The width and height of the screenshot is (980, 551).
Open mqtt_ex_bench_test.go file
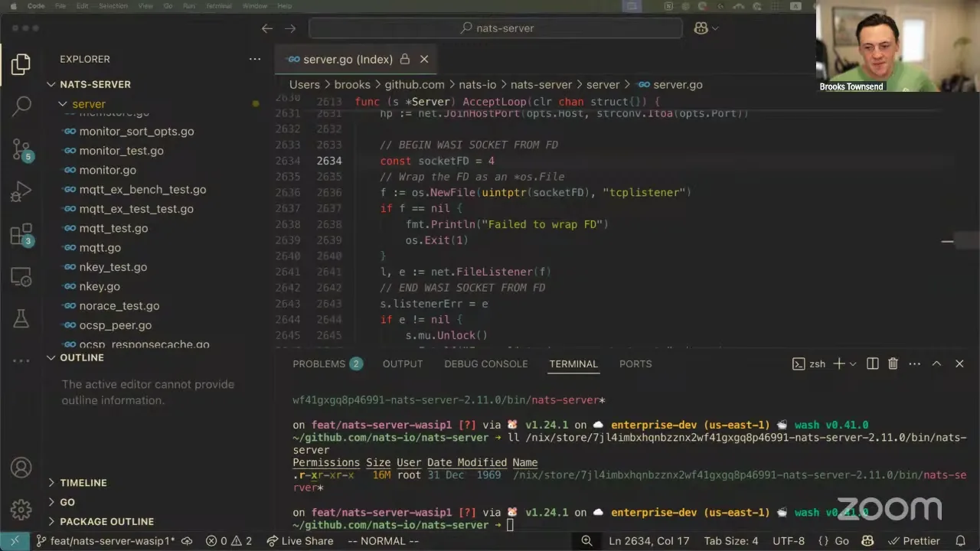click(x=142, y=190)
